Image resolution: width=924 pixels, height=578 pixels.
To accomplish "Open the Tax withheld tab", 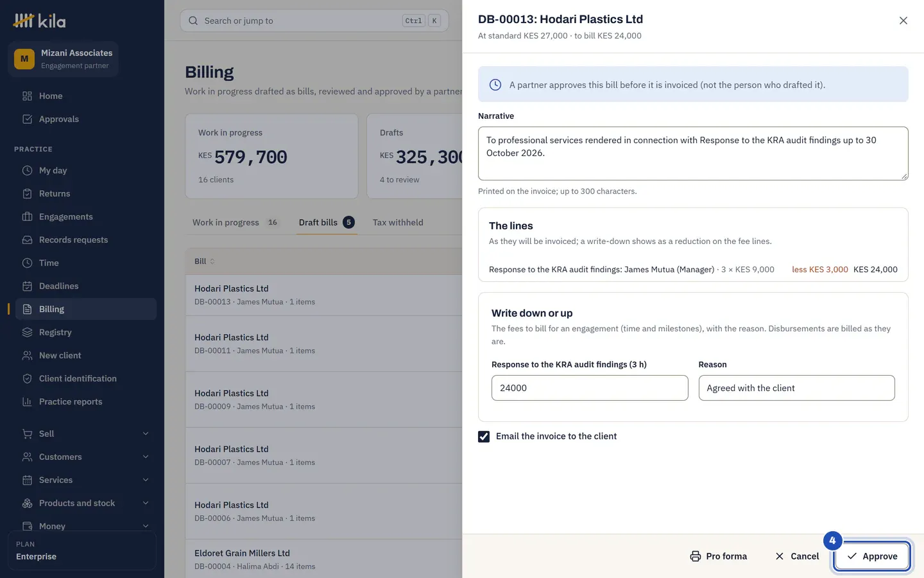I will coord(398,222).
